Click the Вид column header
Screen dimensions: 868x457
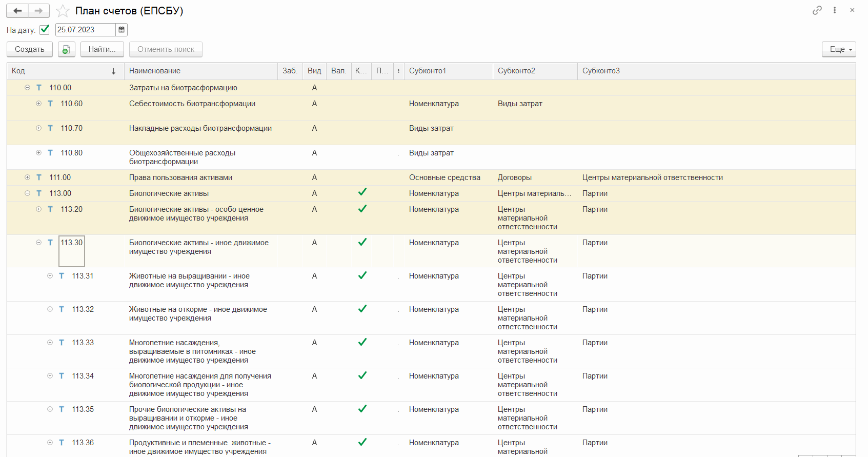(x=314, y=71)
